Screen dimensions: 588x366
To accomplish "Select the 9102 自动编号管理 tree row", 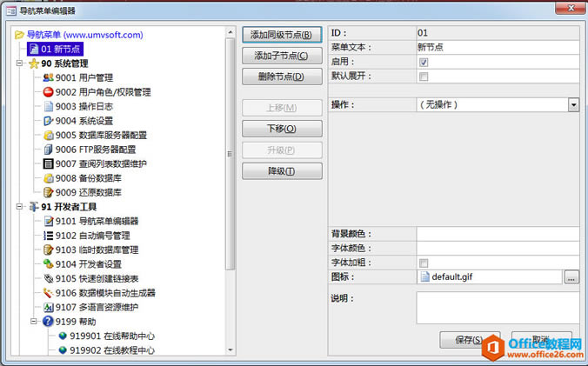I will [87, 236].
